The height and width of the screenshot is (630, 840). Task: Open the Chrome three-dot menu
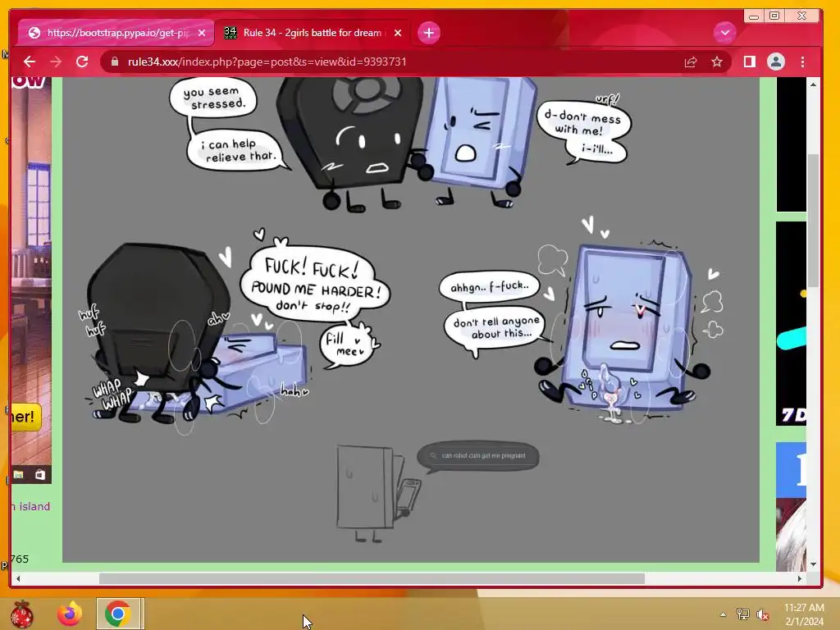click(802, 62)
